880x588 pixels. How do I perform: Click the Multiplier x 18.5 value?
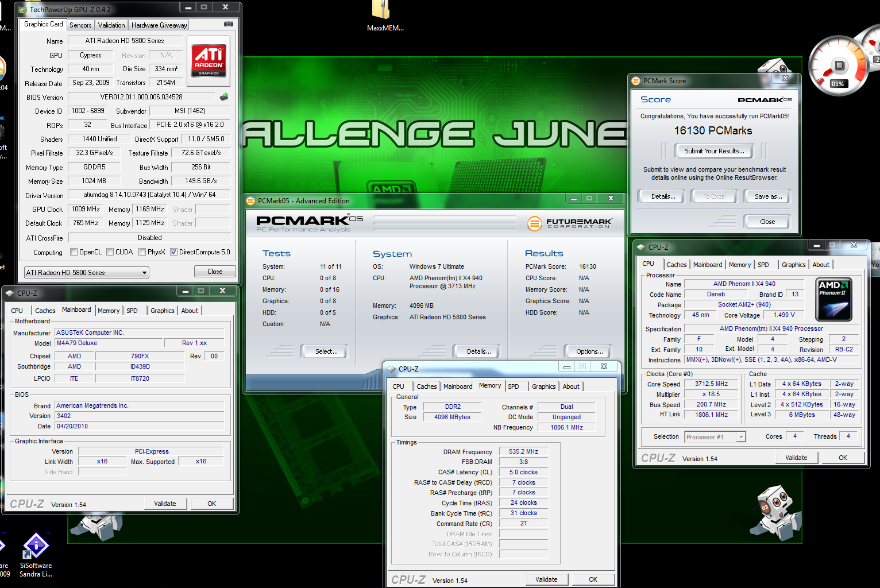pos(711,394)
